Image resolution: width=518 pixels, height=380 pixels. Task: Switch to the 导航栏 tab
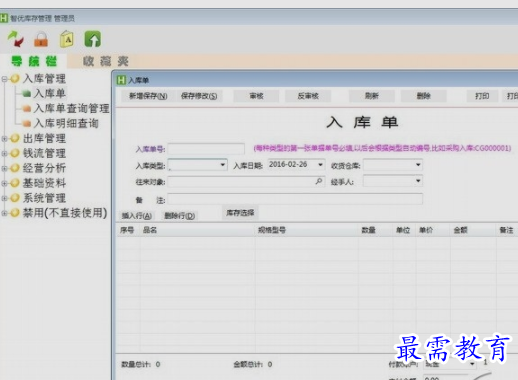coord(34,61)
